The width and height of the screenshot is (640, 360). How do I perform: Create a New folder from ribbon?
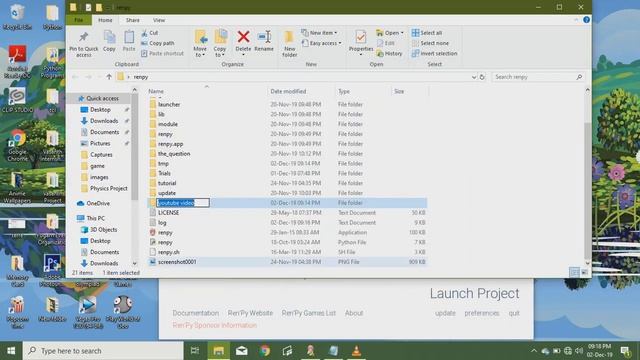(x=289, y=44)
